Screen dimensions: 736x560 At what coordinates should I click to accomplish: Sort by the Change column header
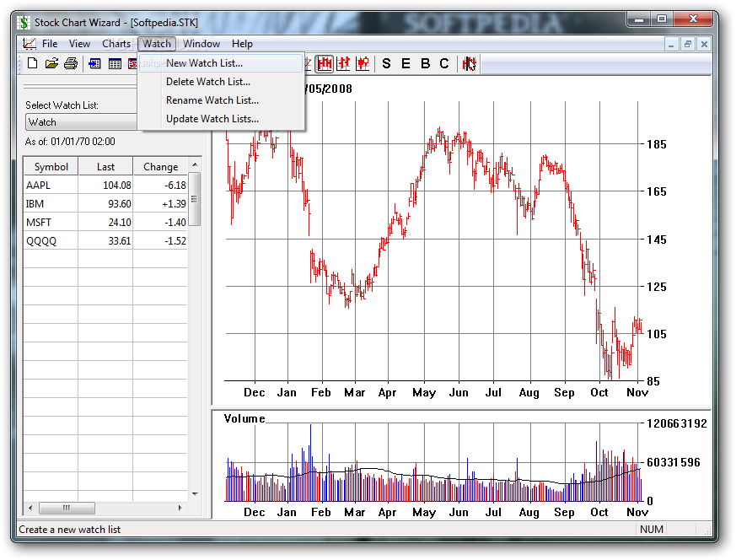(160, 167)
